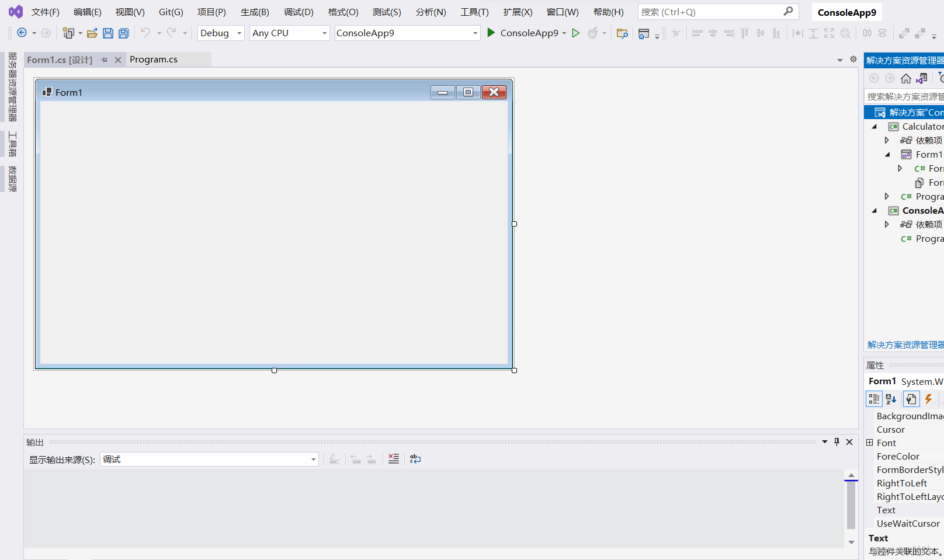The image size is (944, 560).
Task: Click the Align Lefts layout icon
Action: [x=697, y=33]
